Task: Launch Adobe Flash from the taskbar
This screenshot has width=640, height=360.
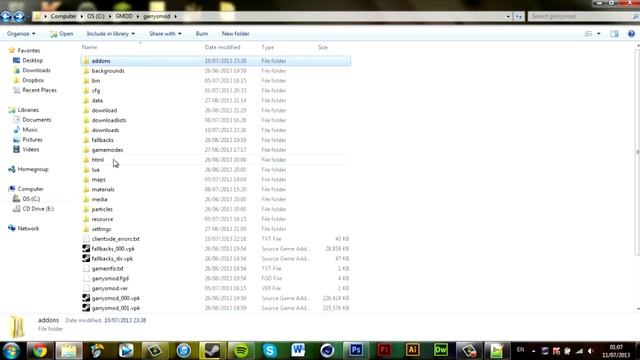Action: (x=384, y=351)
